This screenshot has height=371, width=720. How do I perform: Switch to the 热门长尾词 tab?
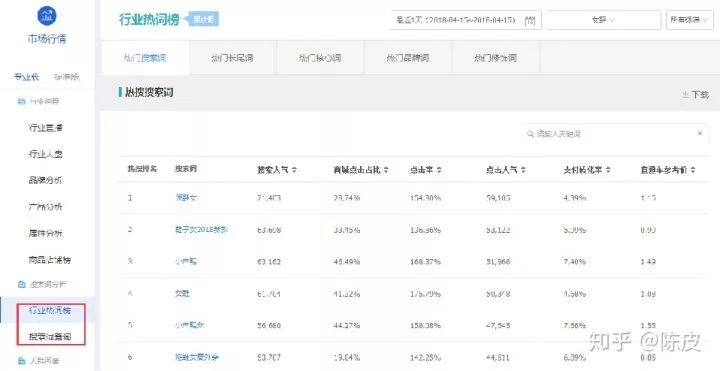(232, 58)
